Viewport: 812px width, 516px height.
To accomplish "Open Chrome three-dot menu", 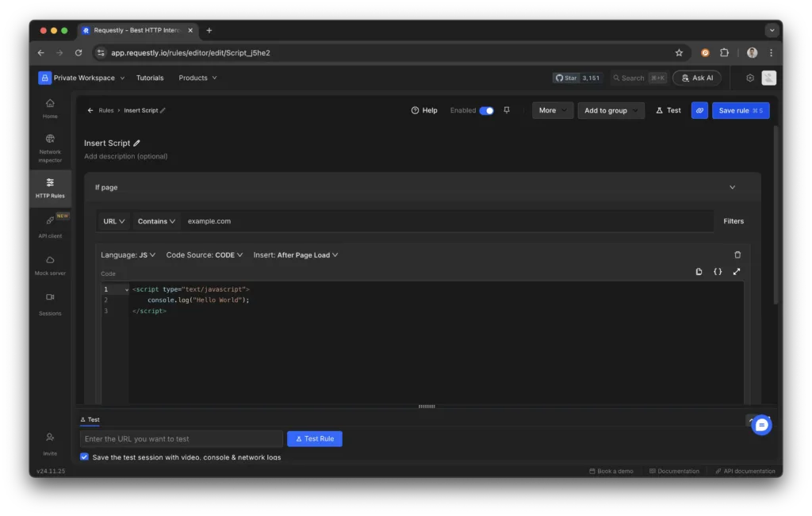I will pyautogui.click(x=771, y=53).
